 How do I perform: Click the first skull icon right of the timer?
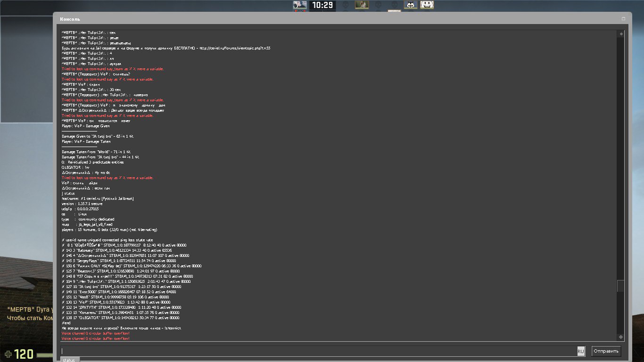346,5
